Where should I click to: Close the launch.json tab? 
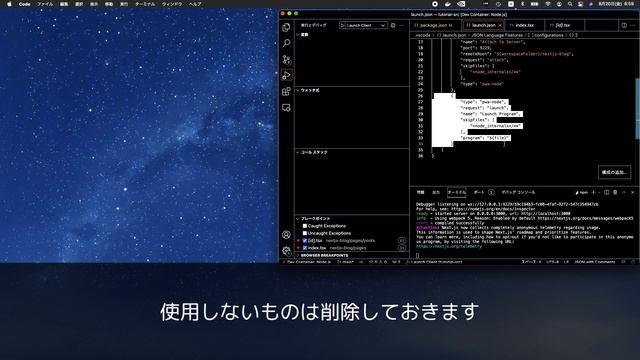tap(500, 25)
